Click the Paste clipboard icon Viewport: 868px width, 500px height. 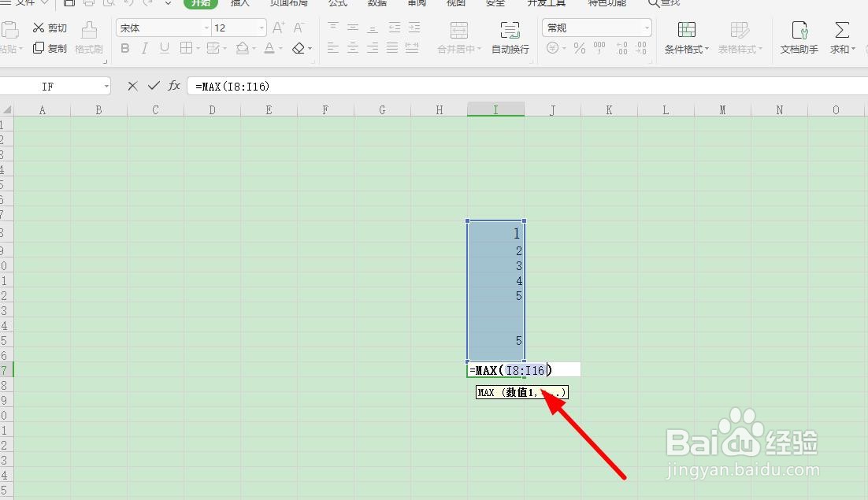pyautogui.click(x=10, y=31)
